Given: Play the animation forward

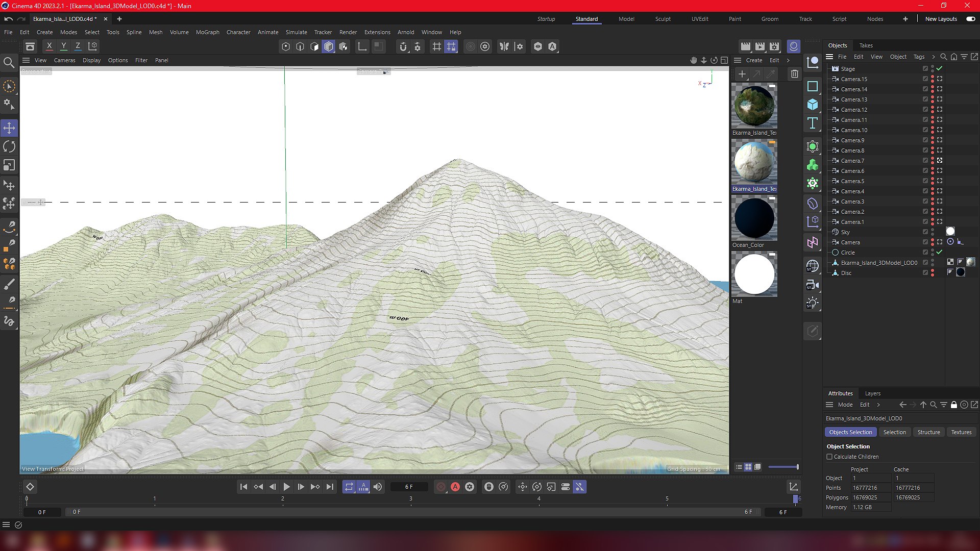Looking at the screenshot, I should pos(286,487).
